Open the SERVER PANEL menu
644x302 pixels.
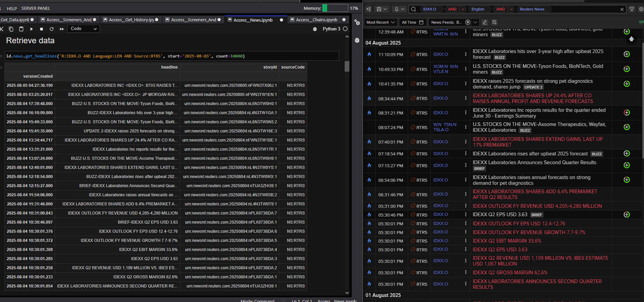pyautogui.click(x=36, y=8)
